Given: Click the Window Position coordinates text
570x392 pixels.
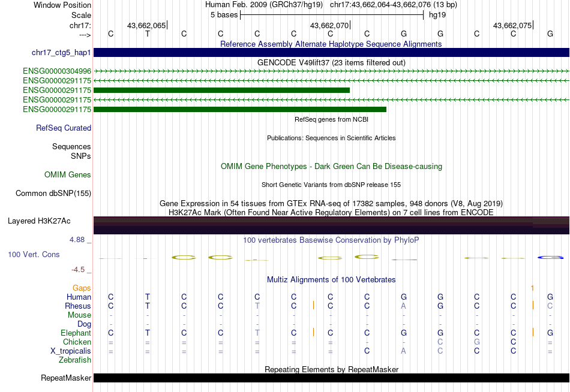Looking at the screenshot, I should 331,5.
